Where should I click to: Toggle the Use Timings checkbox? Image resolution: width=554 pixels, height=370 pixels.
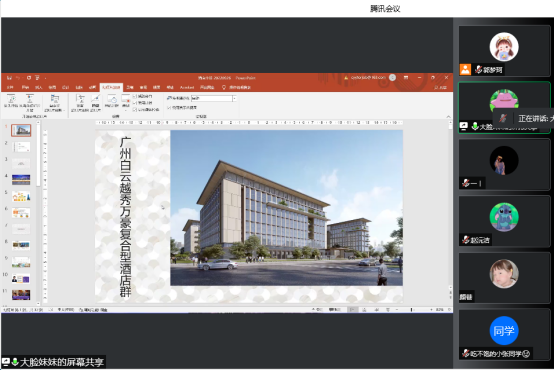134,103
